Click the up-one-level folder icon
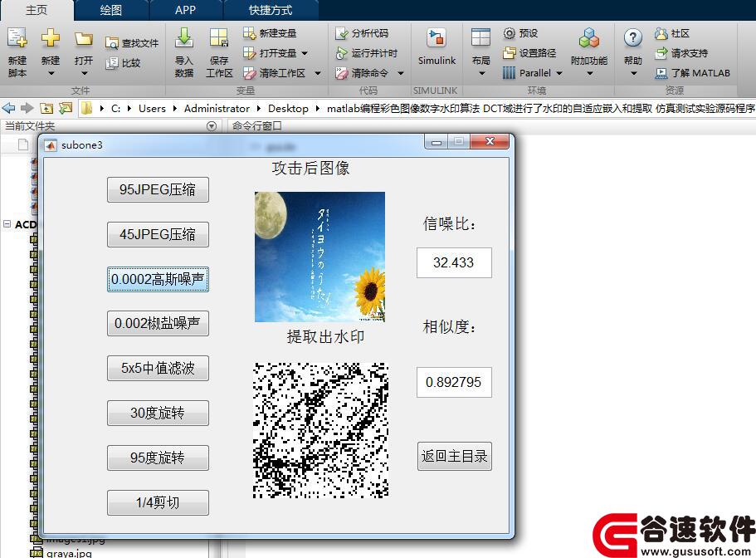The height and width of the screenshot is (558, 756). (x=46, y=108)
